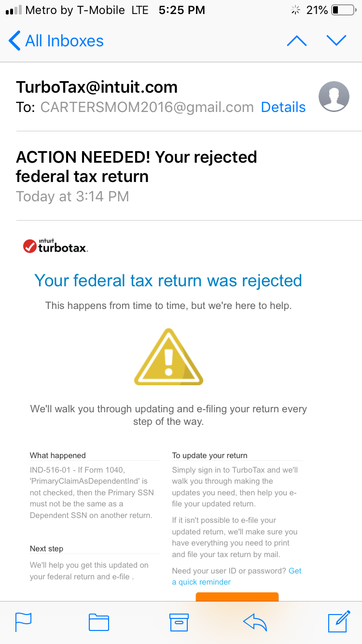This screenshot has height=644, width=362.
Task: Tap the reply arrow icon
Action: tap(255, 622)
